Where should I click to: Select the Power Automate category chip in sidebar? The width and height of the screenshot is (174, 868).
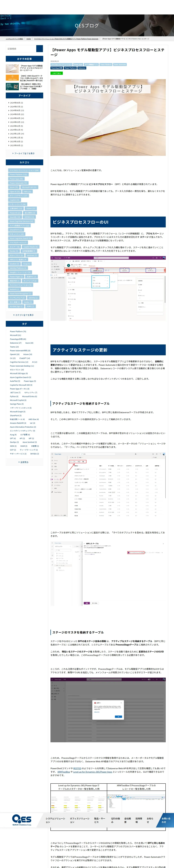point(18,183)
